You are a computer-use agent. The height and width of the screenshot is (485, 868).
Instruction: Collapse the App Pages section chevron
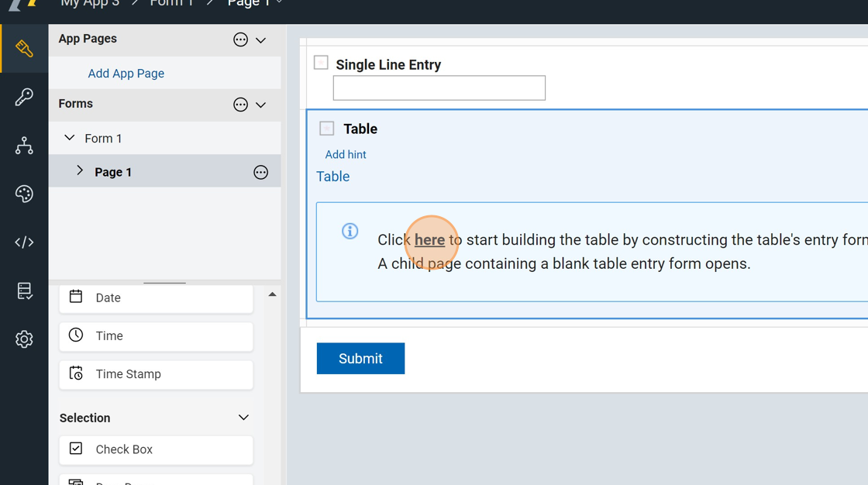(x=261, y=40)
